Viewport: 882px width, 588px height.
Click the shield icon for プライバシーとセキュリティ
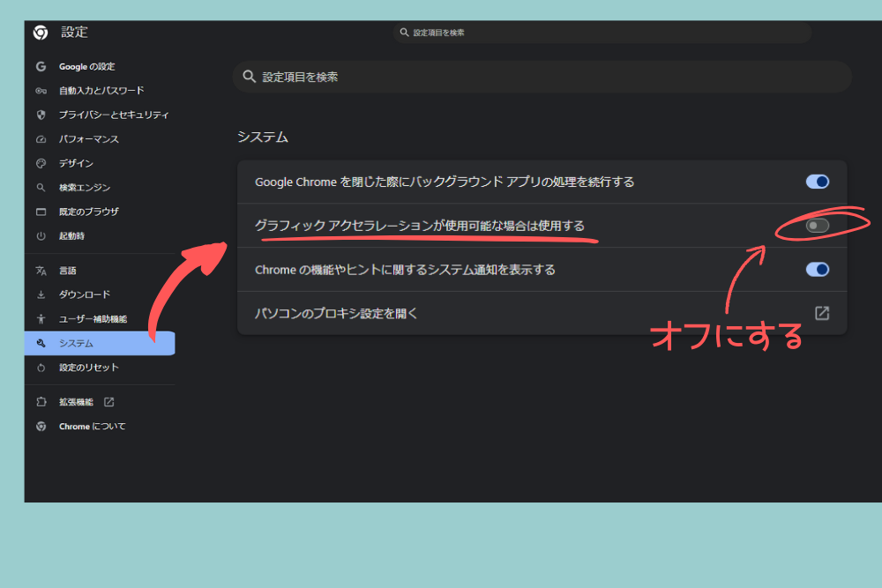[41, 115]
